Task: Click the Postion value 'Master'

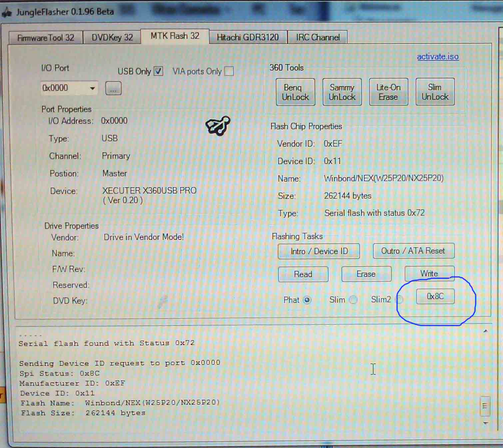Action: point(115,173)
